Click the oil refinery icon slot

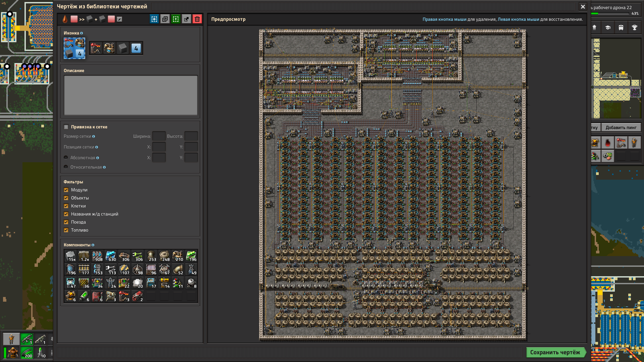pyautogui.click(x=109, y=48)
